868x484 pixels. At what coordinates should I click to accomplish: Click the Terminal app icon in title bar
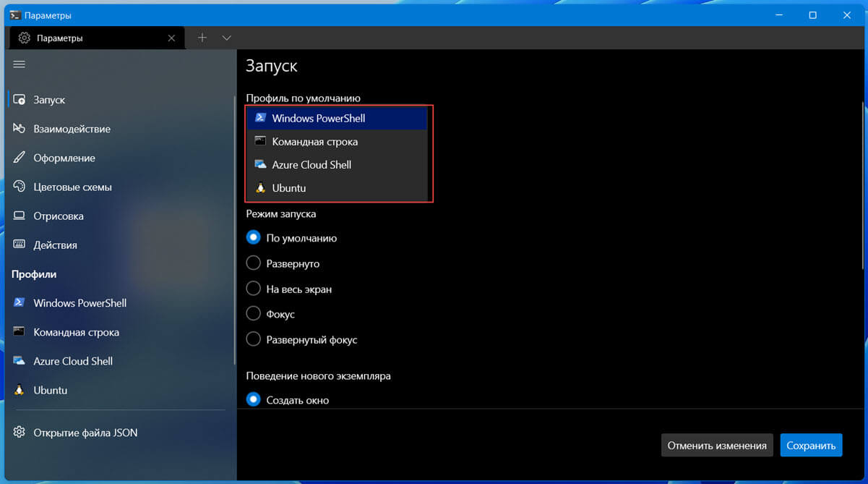pyautogui.click(x=14, y=15)
